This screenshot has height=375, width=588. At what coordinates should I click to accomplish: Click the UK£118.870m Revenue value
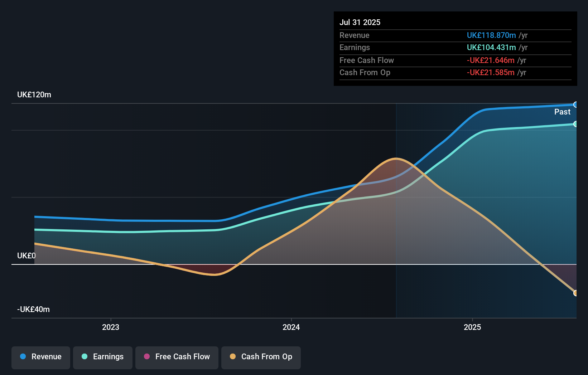[x=491, y=35]
